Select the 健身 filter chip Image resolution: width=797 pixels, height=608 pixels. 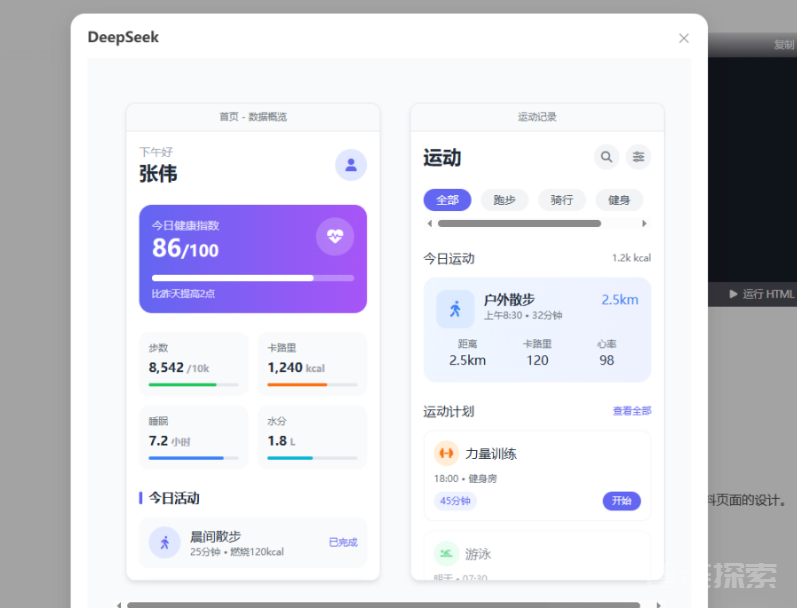[x=619, y=200]
